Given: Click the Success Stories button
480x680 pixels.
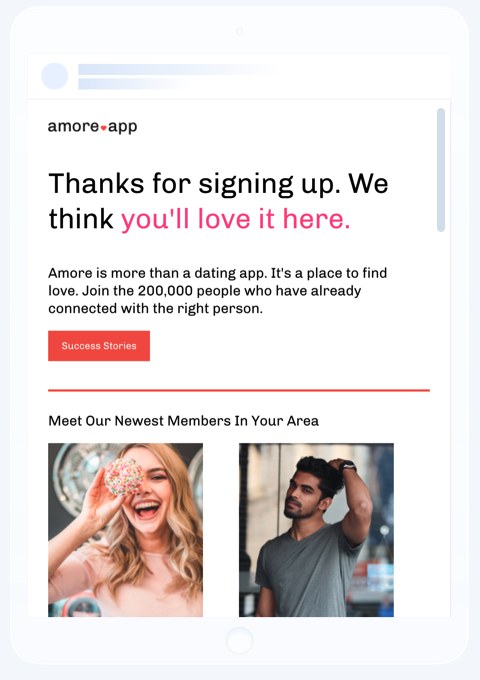Looking at the screenshot, I should click(x=99, y=346).
